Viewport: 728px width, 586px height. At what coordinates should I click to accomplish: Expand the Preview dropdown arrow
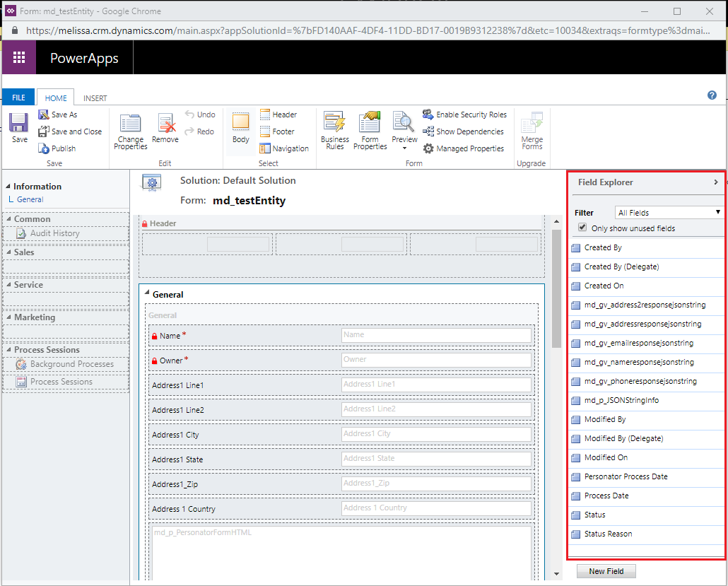click(x=404, y=148)
